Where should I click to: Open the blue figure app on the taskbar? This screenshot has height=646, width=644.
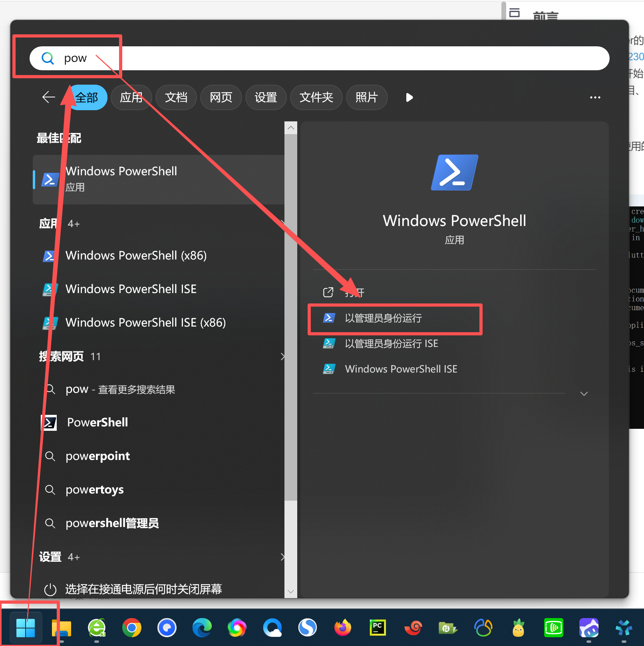coord(624,628)
